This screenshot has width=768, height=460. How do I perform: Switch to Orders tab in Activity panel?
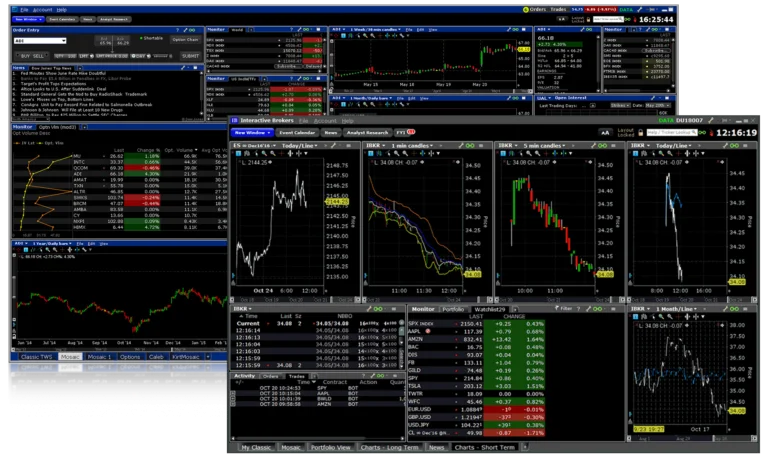coord(271,376)
